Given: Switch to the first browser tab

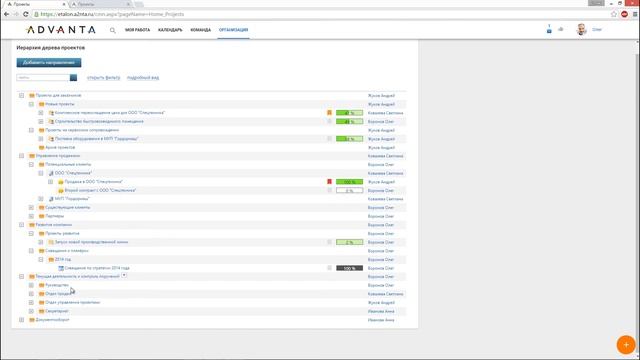Looking at the screenshot, I should (x=36, y=4).
